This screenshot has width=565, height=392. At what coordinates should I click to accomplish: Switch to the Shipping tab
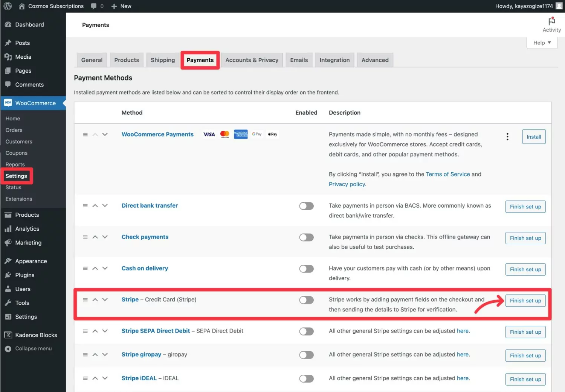(163, 60)
